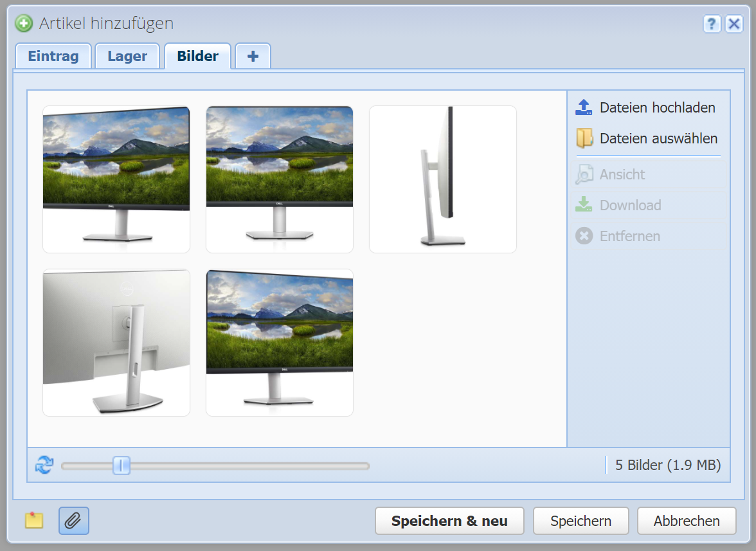Switch to the Eintrag tab
The image size is (756, 551).
[x=53, y=56]
